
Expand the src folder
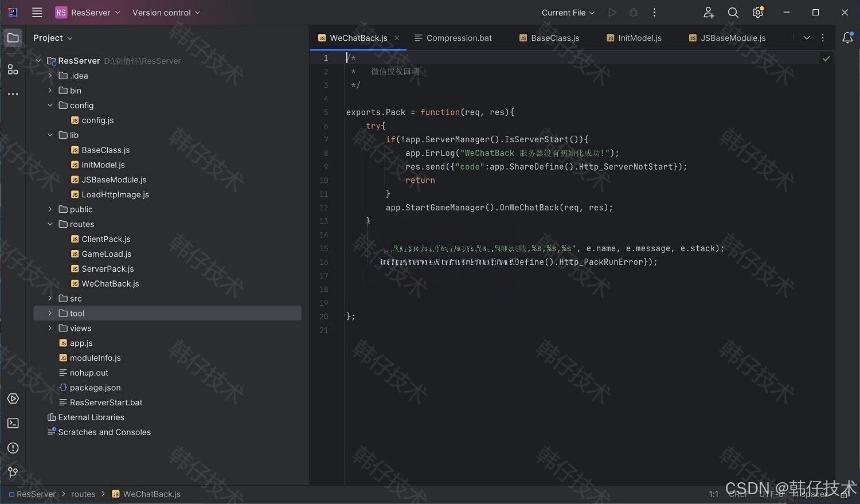(50, 299)
